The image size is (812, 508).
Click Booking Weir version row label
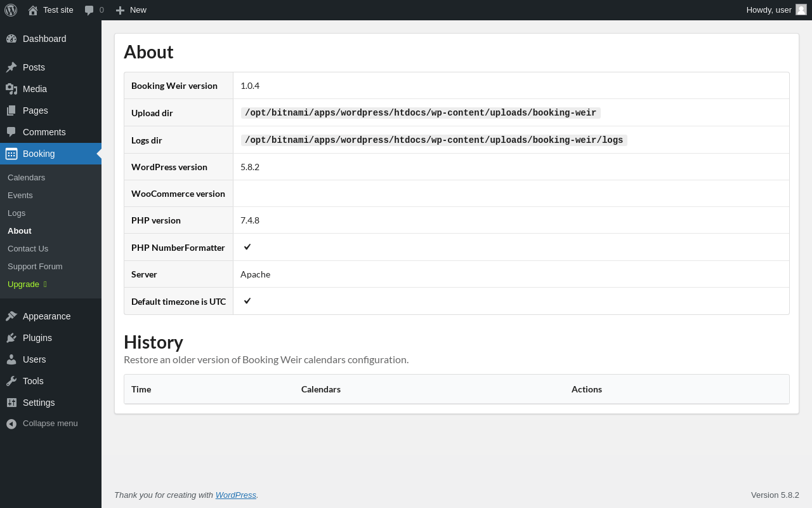tap(174, 86)
